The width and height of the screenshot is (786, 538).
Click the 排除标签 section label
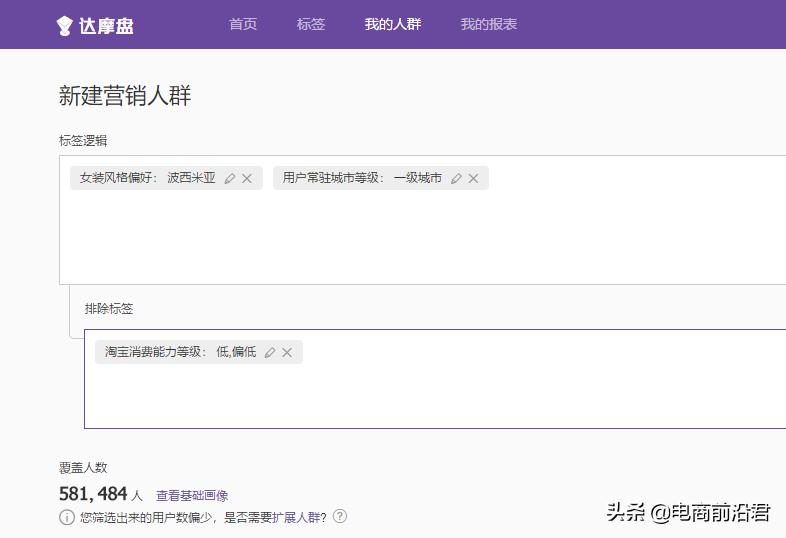click(x=109, y=308)
